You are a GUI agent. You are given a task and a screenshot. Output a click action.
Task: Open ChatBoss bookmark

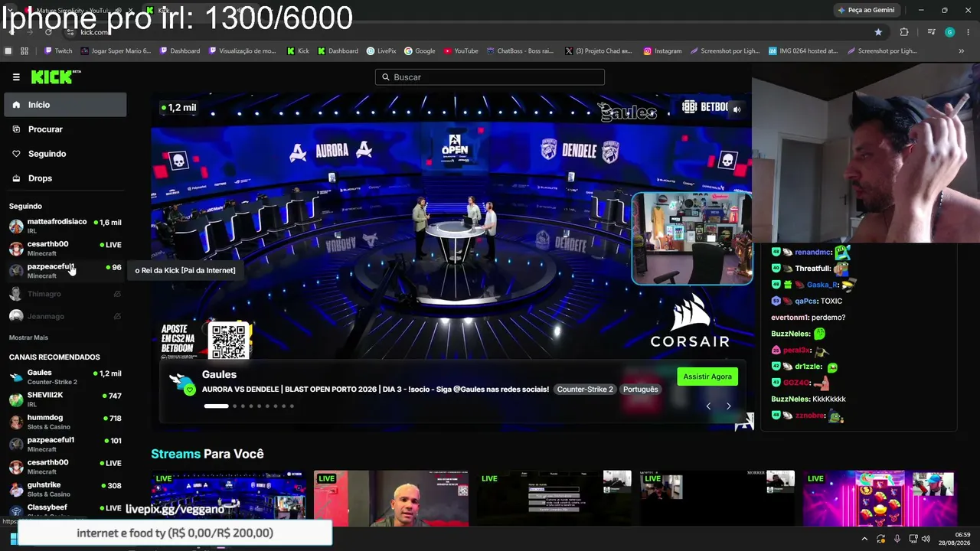pos(520,51)
